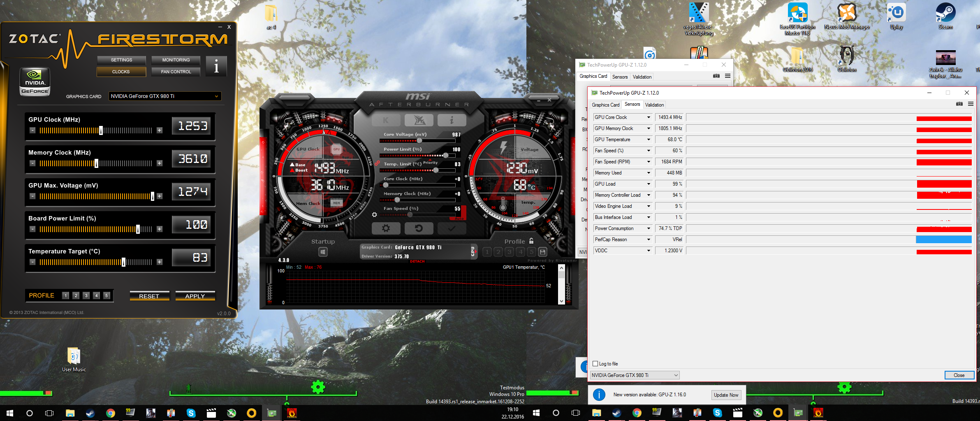Select the User Music desktop folder
Viewport: 980px width, 421px height.
click(x=74, y=360)
